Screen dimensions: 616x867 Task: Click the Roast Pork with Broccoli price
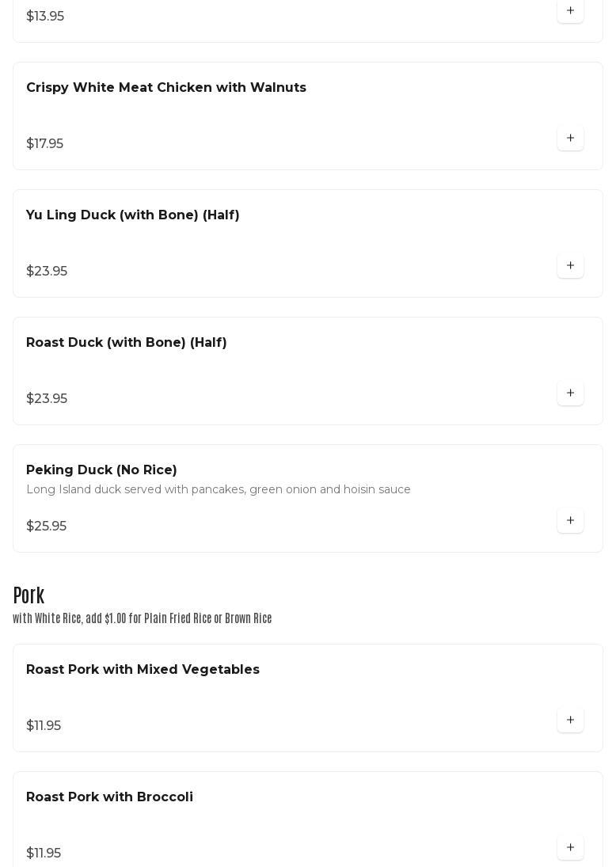[x=44, y=854]
